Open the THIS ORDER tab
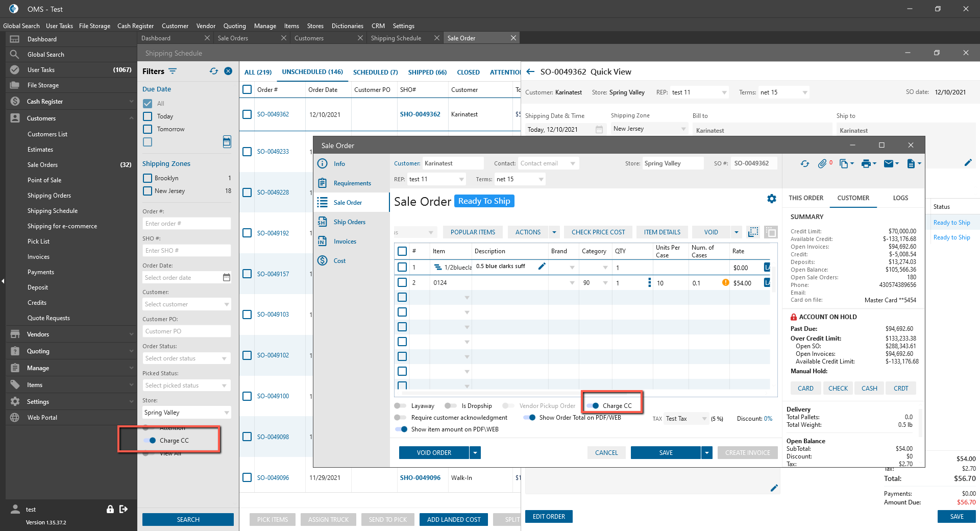 [806, 198]
